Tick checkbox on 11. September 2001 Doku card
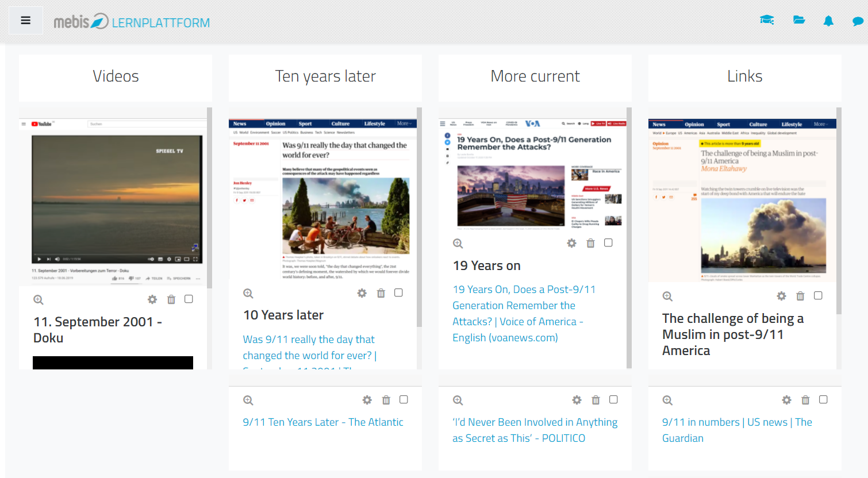The height and width of the screenshot is (478, 868). [x=189, y=299]
